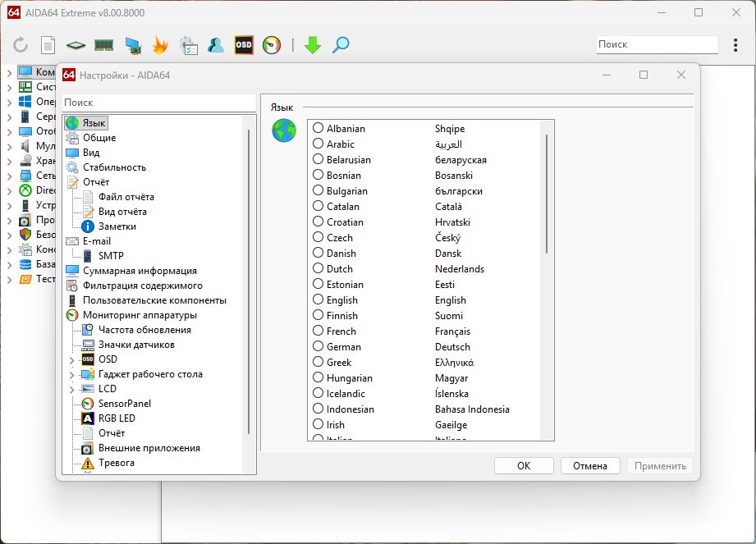This screenshot has width=756, height=544.
Task: Select the Irish language radio button
Action: [318, 424]
